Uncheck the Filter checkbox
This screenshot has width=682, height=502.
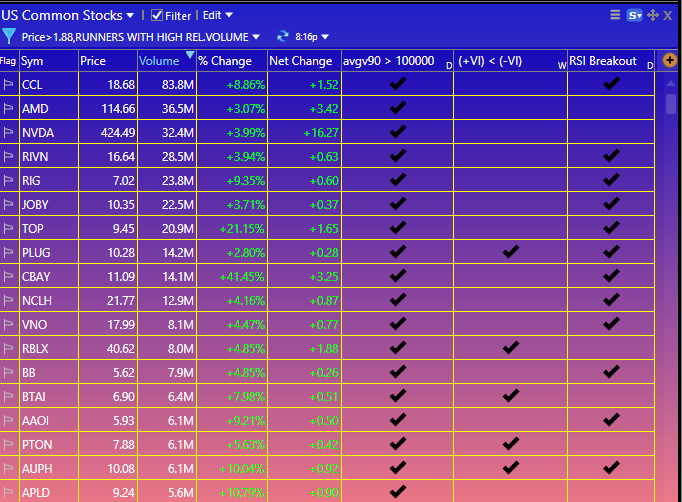(157, 15)
